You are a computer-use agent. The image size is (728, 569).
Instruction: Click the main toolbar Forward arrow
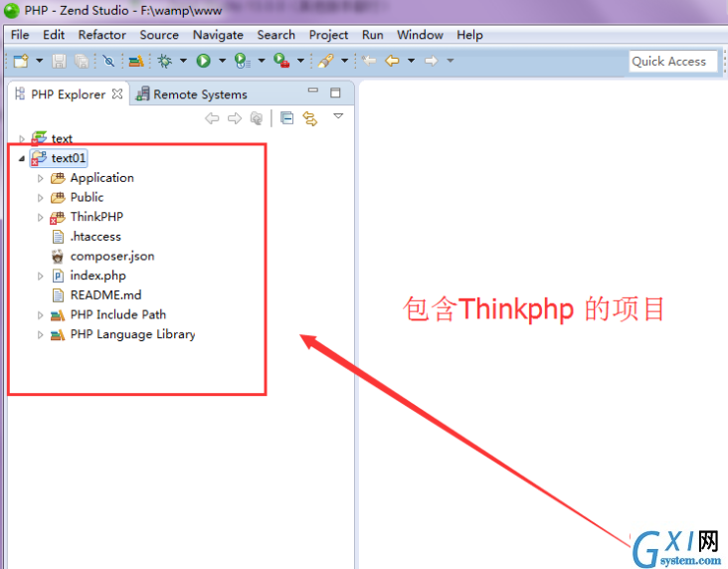pos(432,61)
